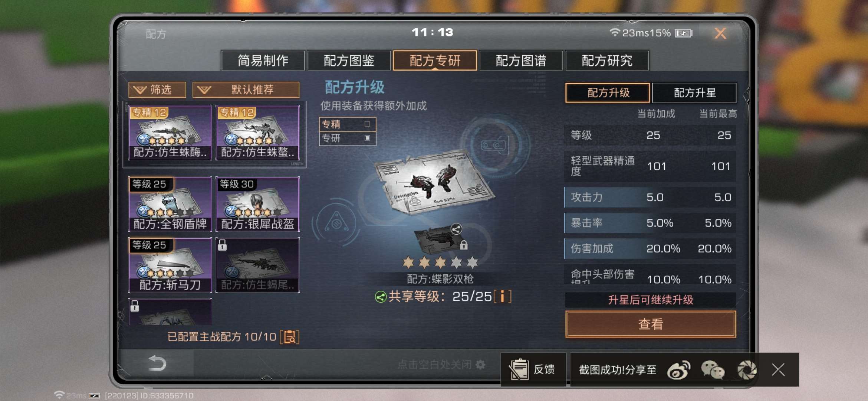Open the 默认推荐 sort dropdown

point(246,89)
